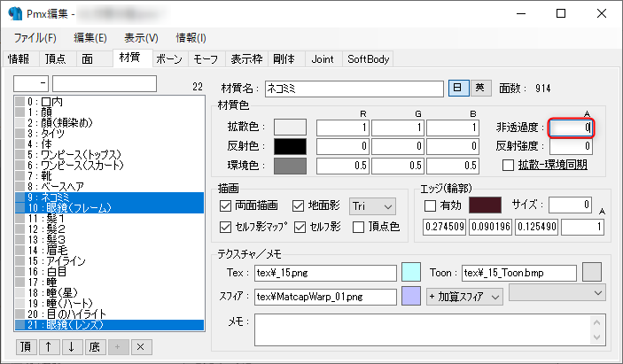The height and width of the screenshot is (364, 623).
Task: Toggle 両面描画 double-sided drawing checkbox
Action: (x=225, y=205)
